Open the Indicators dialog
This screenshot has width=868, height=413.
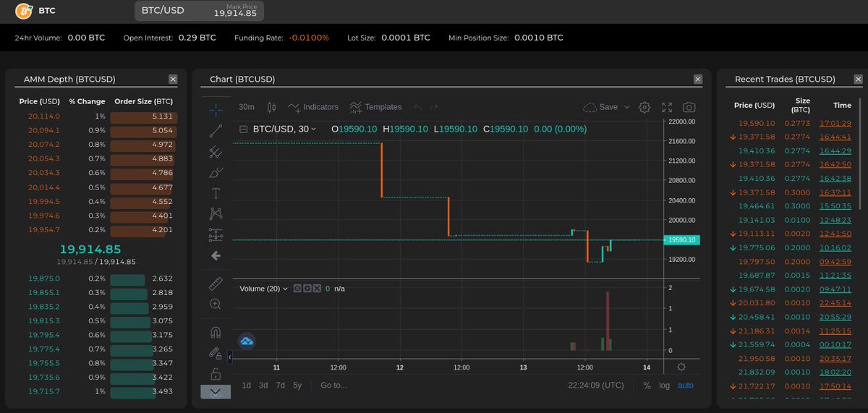point(313,107)
